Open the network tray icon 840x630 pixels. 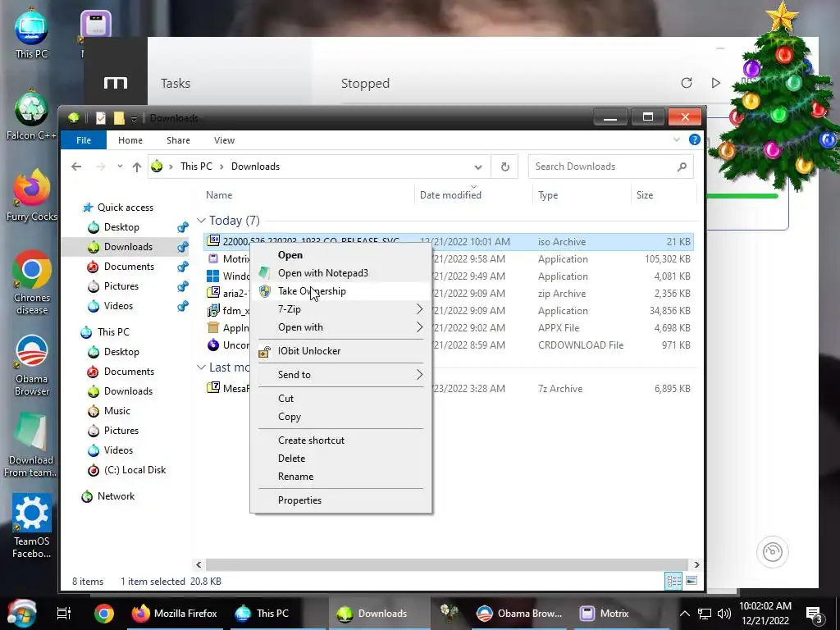click(x=705, y=614)
